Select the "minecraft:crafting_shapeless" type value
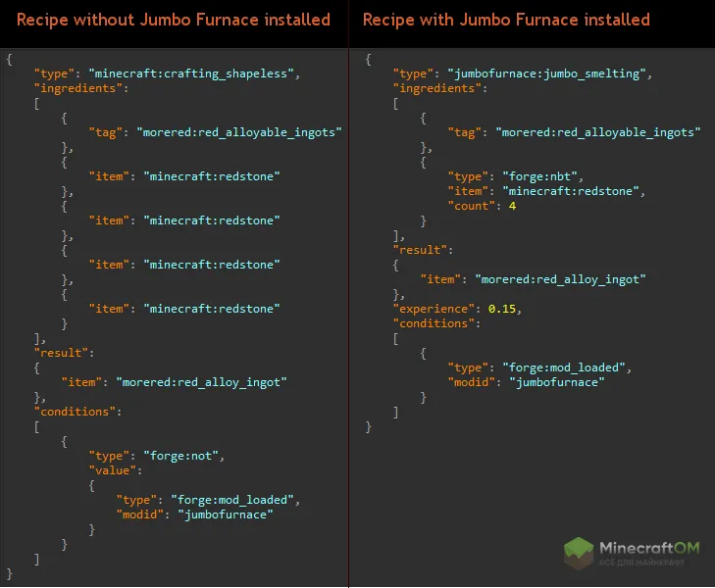Viewport: 715px width, 588px height. (x=191, y=73)
